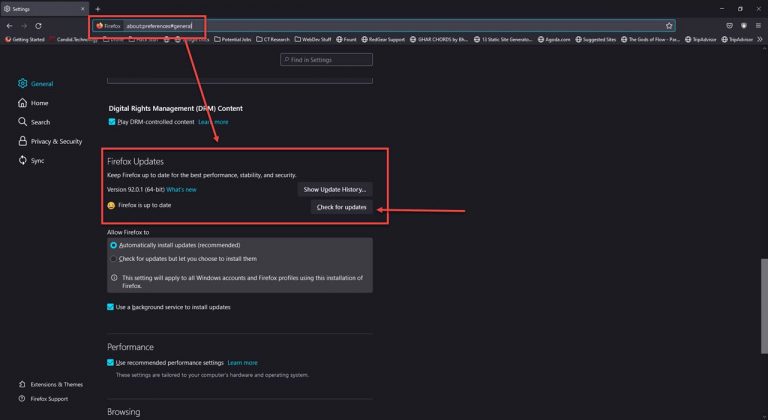Open Show Update History dialog
The height and width of the screenshot is (420, 768).
[335, 189]
